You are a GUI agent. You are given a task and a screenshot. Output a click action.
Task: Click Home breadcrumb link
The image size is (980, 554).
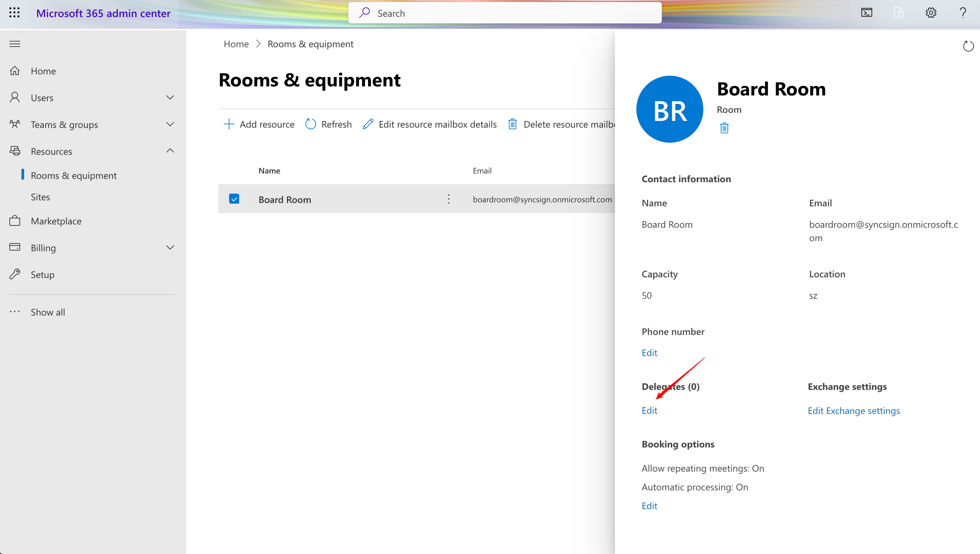click(x=236, y=44)
